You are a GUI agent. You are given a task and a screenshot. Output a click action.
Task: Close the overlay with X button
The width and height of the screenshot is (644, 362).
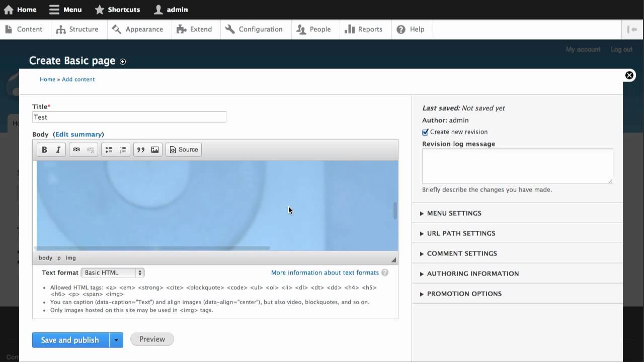(629, 75)
